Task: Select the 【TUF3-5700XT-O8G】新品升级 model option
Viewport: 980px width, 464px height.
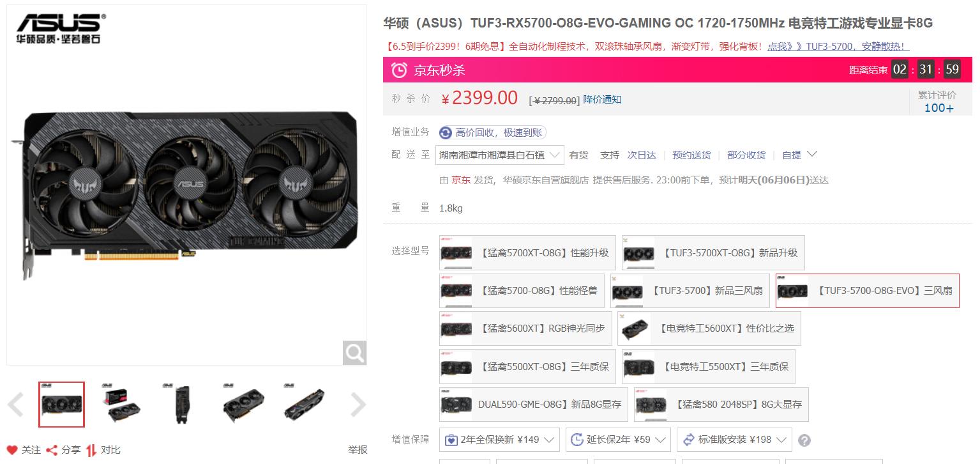Action: 713,252
